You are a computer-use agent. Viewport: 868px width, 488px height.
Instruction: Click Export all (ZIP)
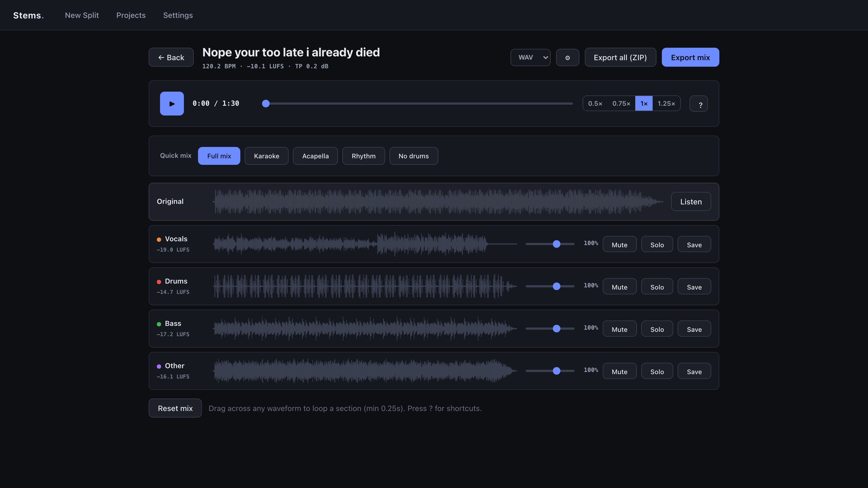pos(620,57)
